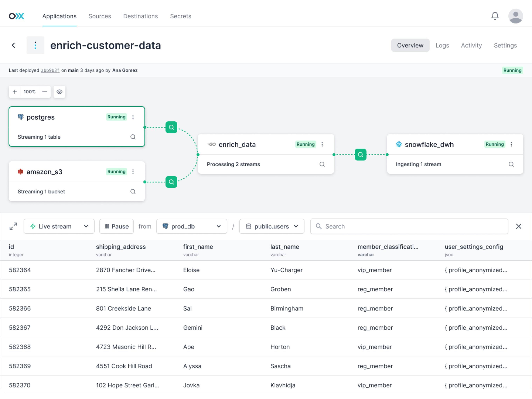Image resolution: width=532 pixels, height=399 pixels.
Task: Click the Snowflake warehouse icon
Action: click(x=399, y=144)
